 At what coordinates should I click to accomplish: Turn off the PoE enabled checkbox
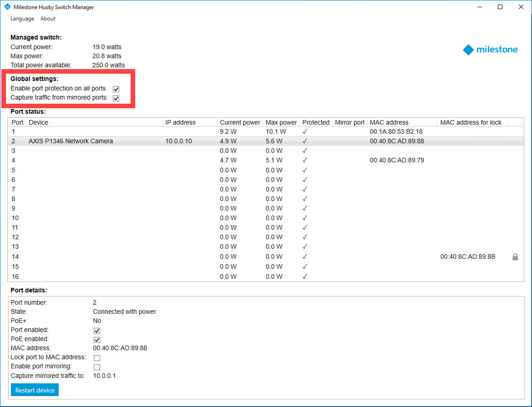pos(97,340)
